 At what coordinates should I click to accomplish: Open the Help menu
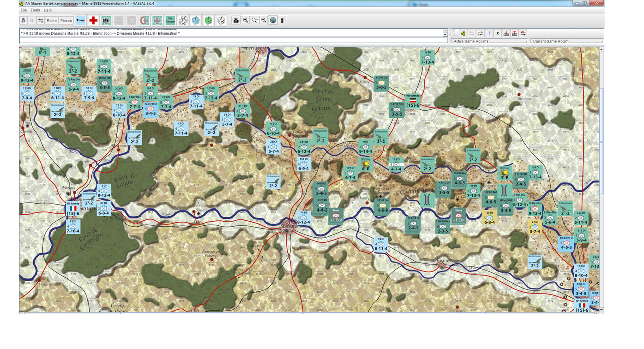click(47, 10)
